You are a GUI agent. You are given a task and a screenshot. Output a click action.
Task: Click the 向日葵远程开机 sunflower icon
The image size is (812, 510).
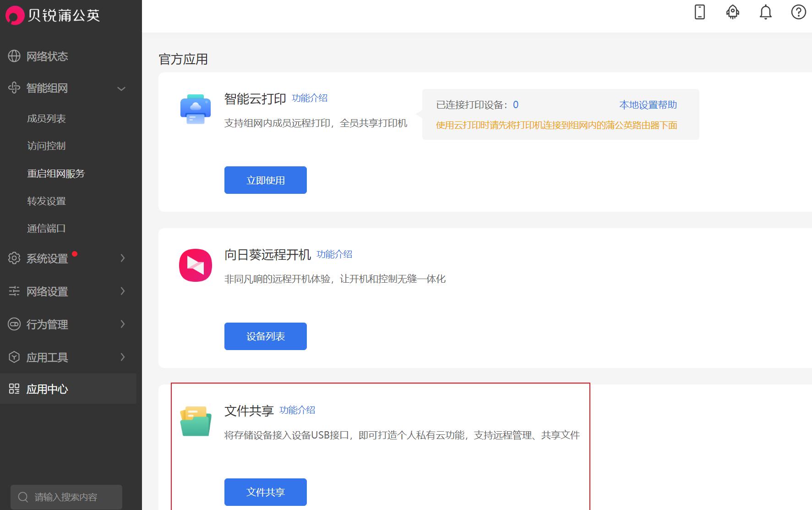pyautogui.click(x=195, y=265)
